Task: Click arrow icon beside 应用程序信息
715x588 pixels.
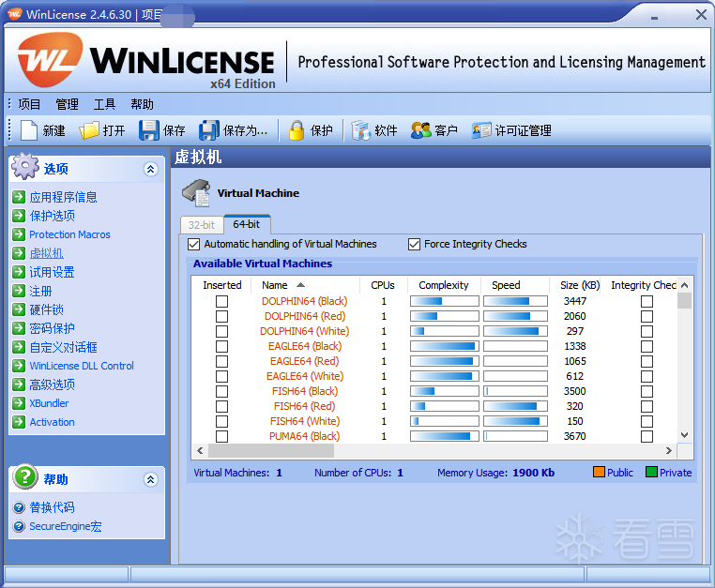Action: (19, 197)
